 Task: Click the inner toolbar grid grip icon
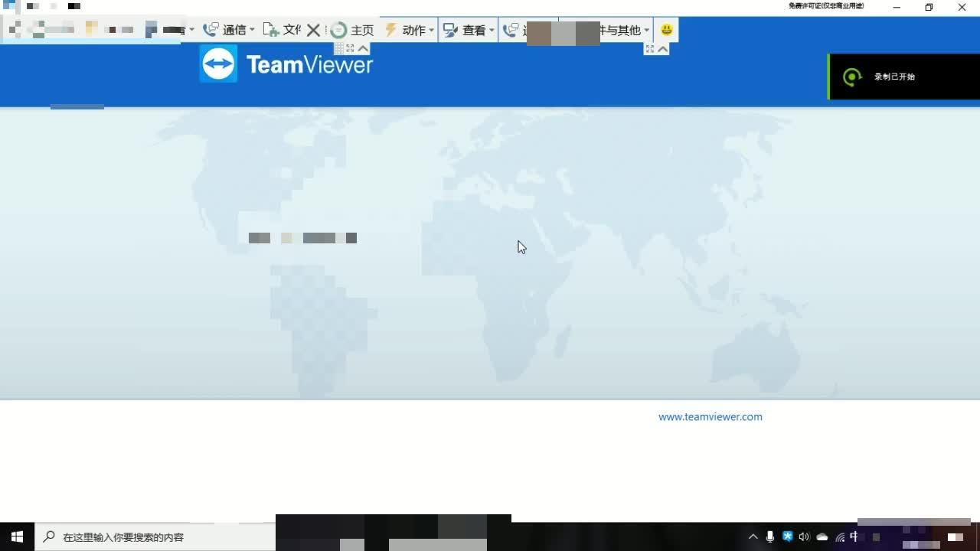click(339, 48)
